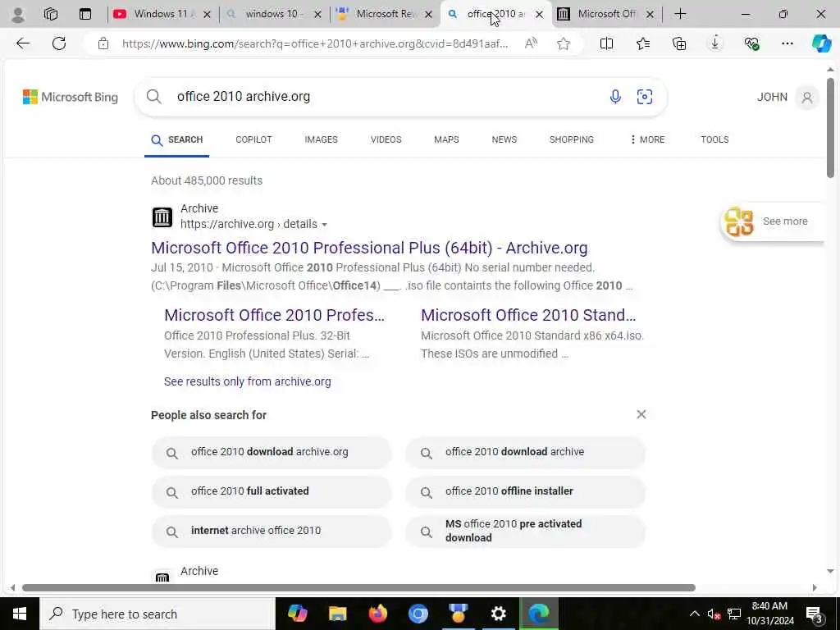Click the Bing search magnifier icon

[x=153, y=97]
